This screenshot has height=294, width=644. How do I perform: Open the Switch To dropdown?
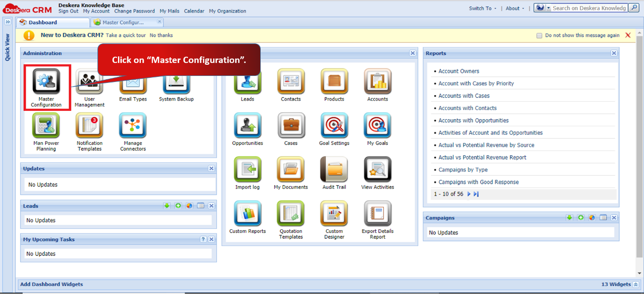pyautogui.click(x=483, y=8)
